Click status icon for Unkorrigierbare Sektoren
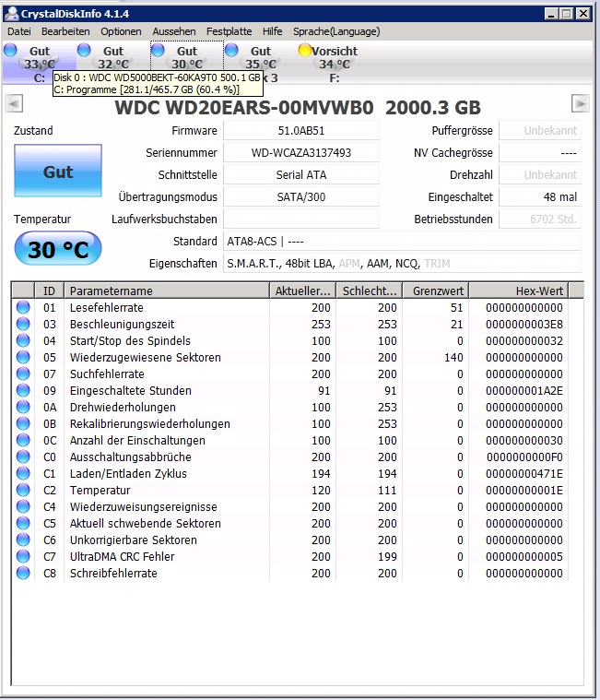 coord(23,540)
